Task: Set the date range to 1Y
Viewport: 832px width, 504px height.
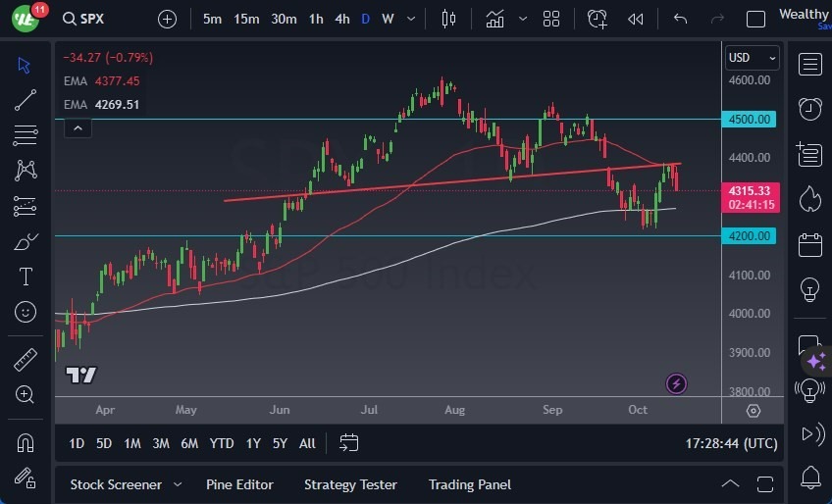Action: (253, 443)
